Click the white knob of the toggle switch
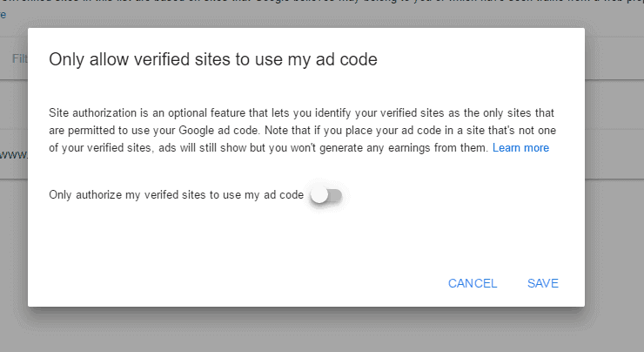 (x=319, y=196)
